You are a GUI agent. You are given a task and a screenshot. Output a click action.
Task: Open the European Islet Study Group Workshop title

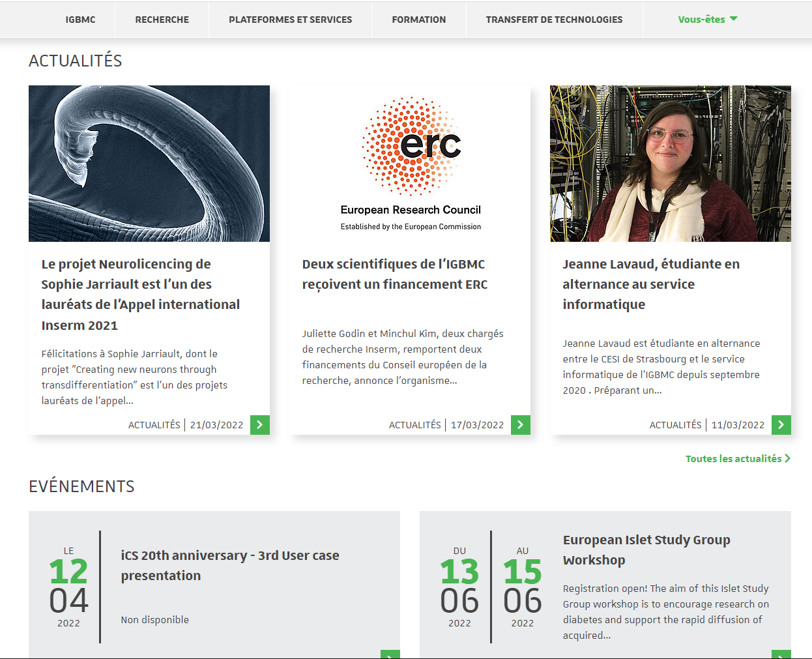[646, 550]
